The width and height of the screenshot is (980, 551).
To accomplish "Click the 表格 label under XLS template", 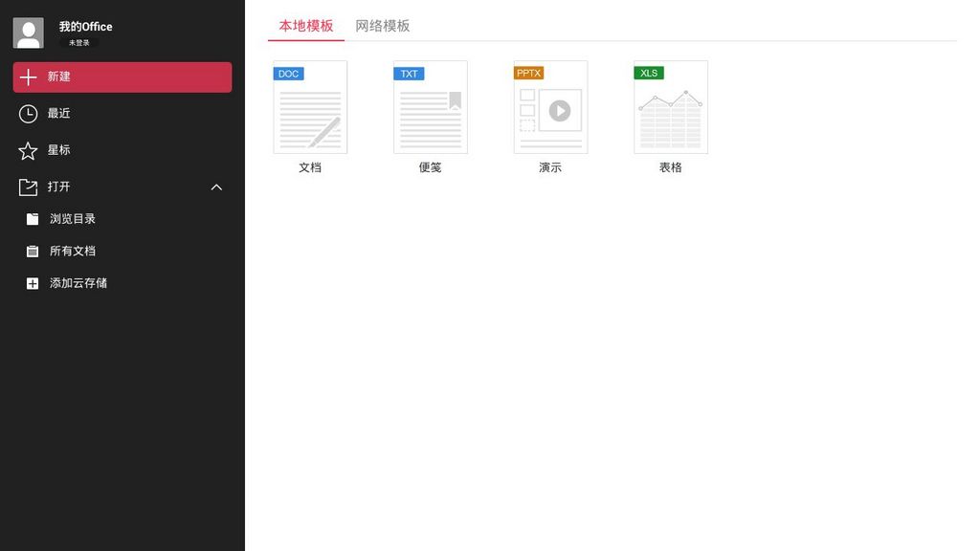I will [x=671, y=167].
